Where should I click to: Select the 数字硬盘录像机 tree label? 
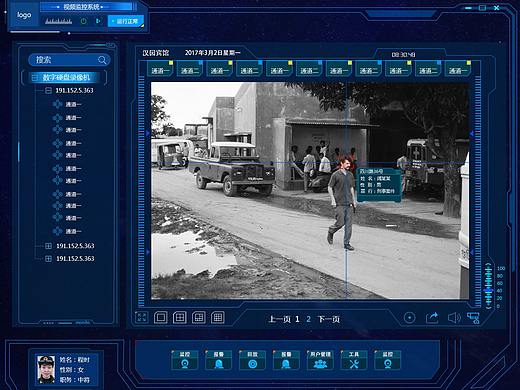click(x=66, y=78)
